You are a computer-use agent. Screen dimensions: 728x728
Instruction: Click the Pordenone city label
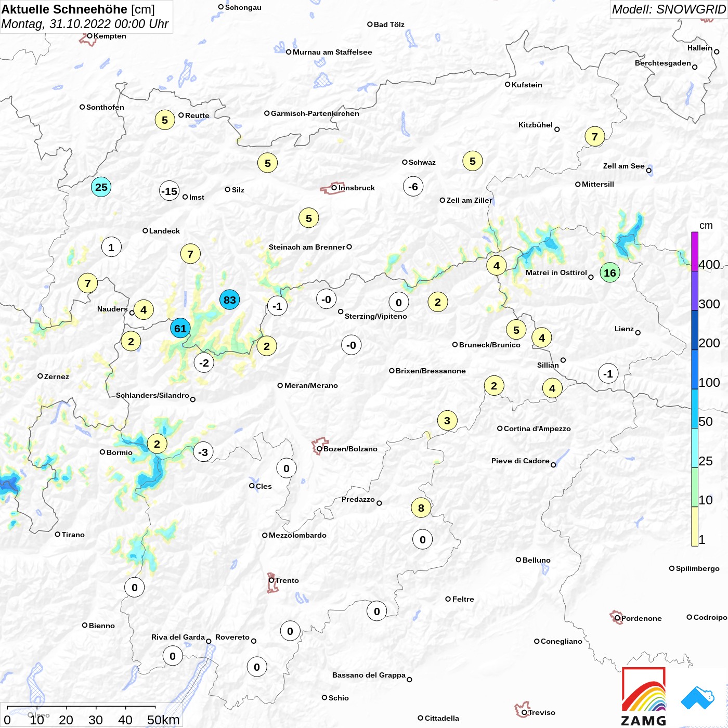click(x=642, y=618)
